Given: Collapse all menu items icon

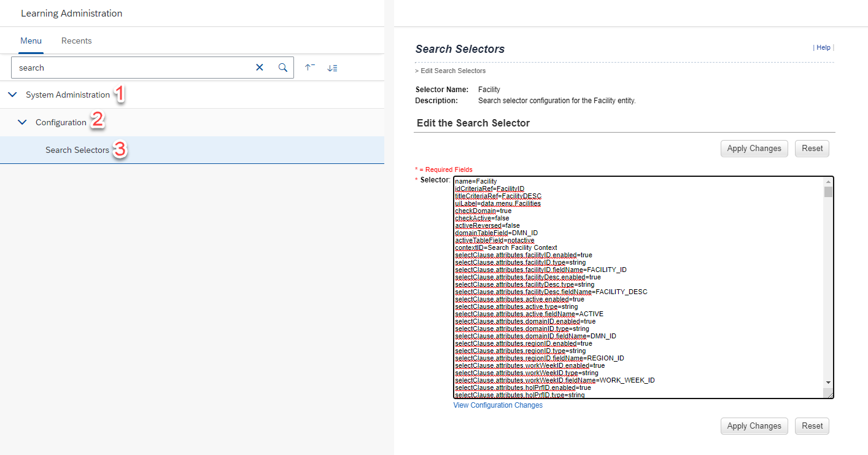Looking at the screenshot, I should 310,68.
